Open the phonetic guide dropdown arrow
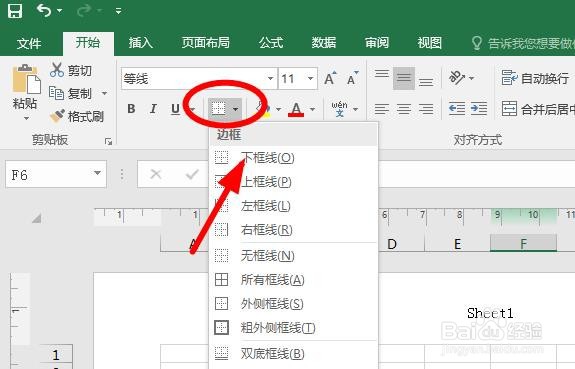Image resolution: width=575 pixels, height=369 pixels. click(x=355, y=109)
